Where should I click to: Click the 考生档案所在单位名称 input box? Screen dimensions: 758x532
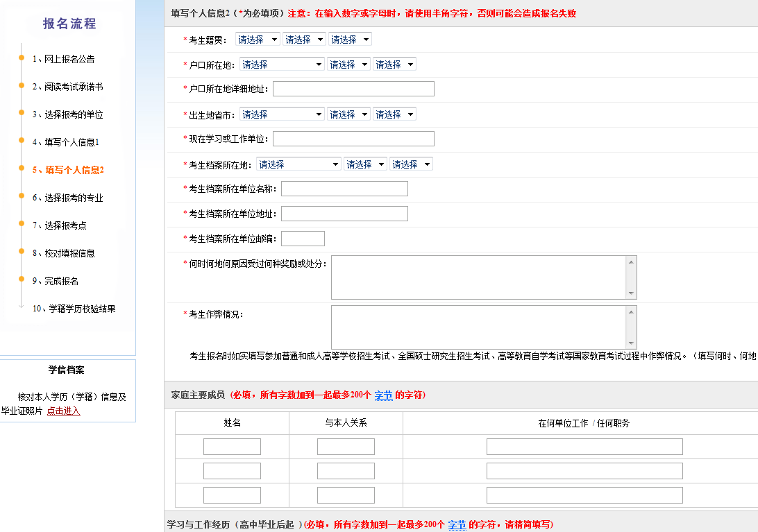(344, 189)
